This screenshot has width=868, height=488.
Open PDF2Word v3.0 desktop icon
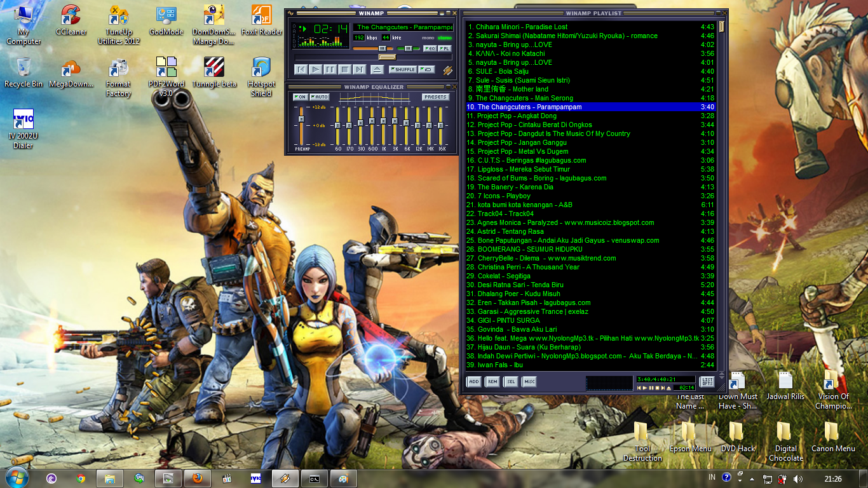(166, 78)
